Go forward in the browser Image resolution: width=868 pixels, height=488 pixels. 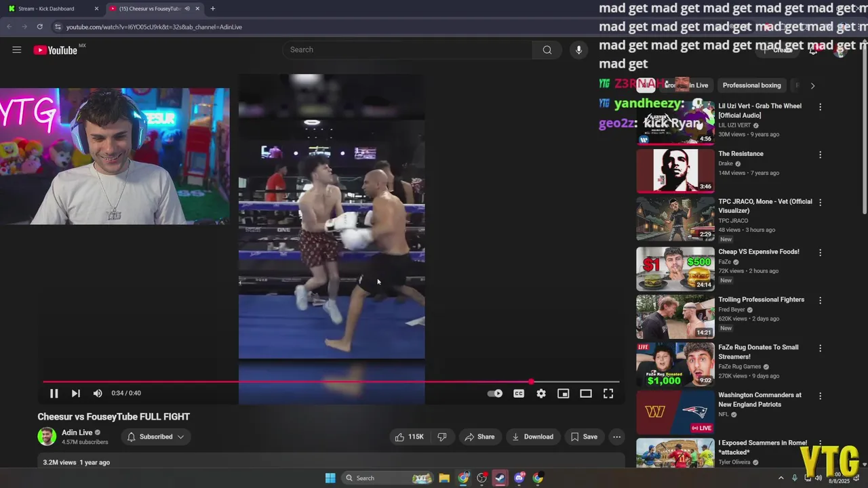click(24, 27)
